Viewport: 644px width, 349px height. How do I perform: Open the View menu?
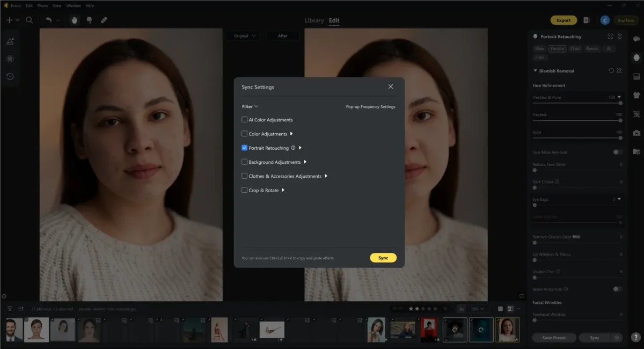pos(57,5)
